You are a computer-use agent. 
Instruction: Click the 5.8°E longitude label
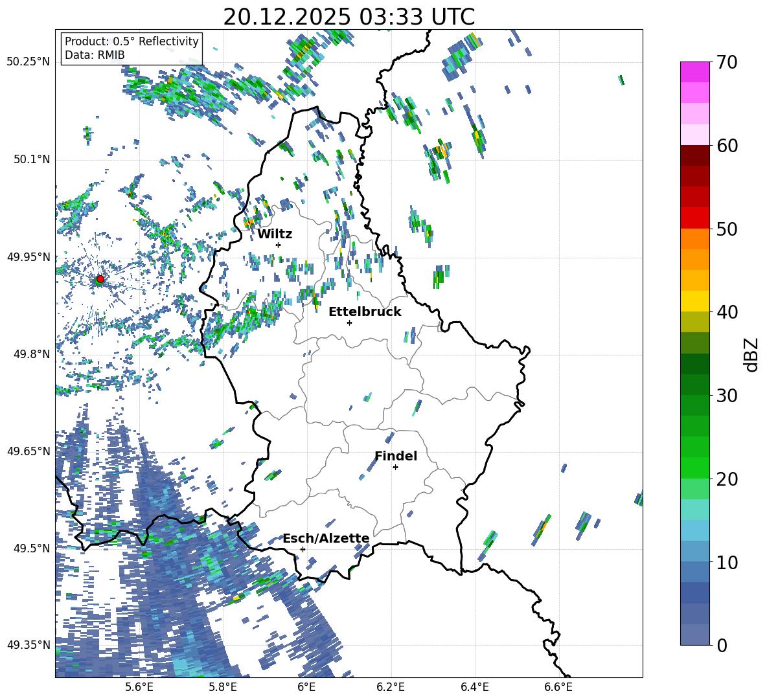point(223,687)
